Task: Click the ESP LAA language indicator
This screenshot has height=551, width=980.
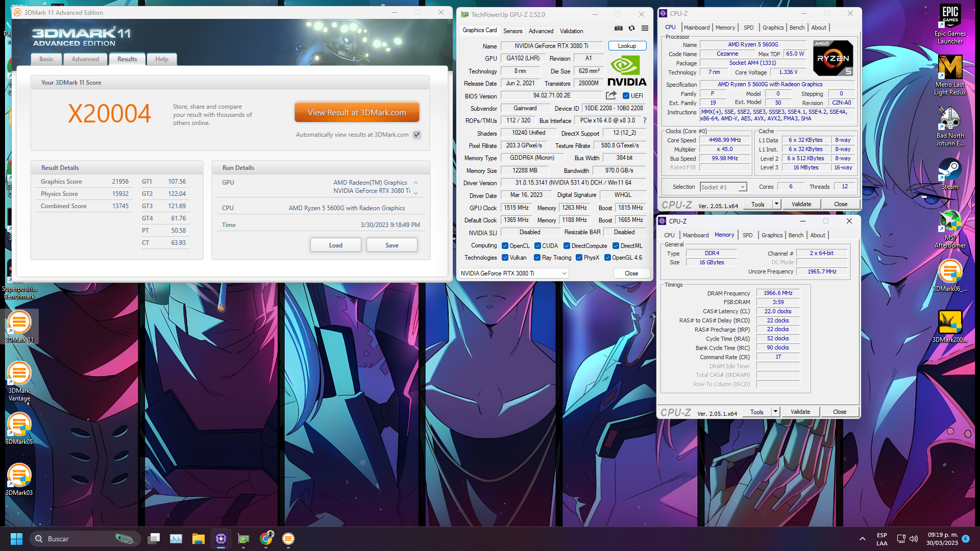Action: tap(881, 539)
